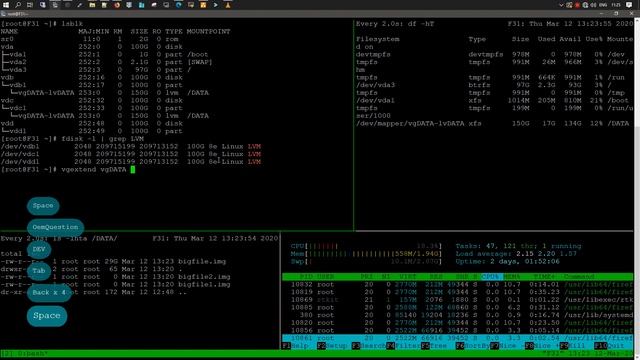Select highlighted htop row PID 10861
This screenshot has width=640, height=360.
(x=458, y=338)
